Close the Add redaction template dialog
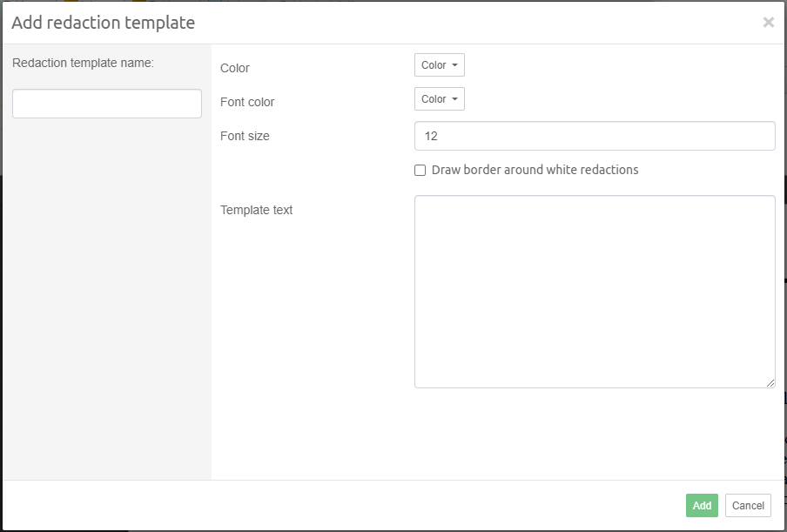This screenshot has width=787, height=532. point(768,23)
